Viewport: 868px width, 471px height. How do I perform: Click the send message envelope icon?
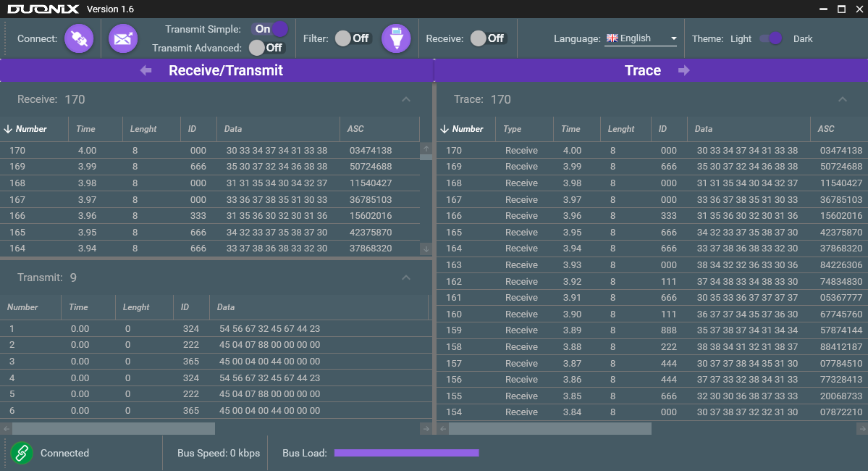pyautogui.click(x=123, y=39)
